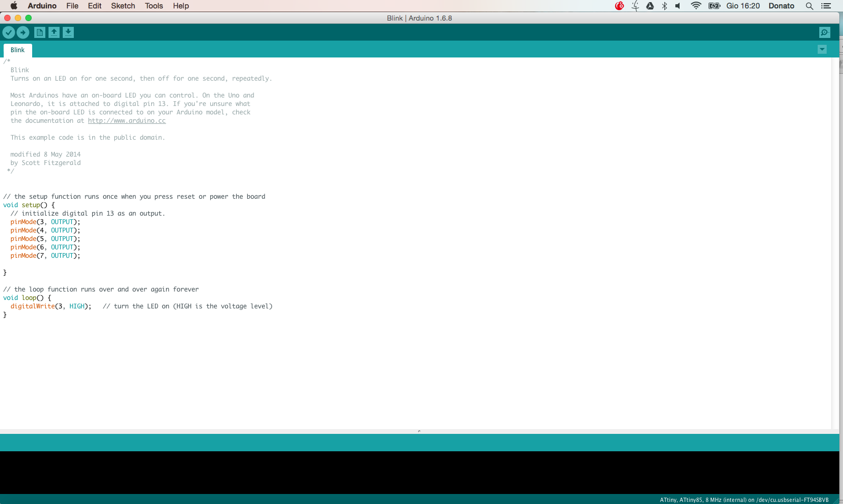Screen dimensions: 843x504
Task: Open Notification Center list icon
Action: tap(826, 6)
